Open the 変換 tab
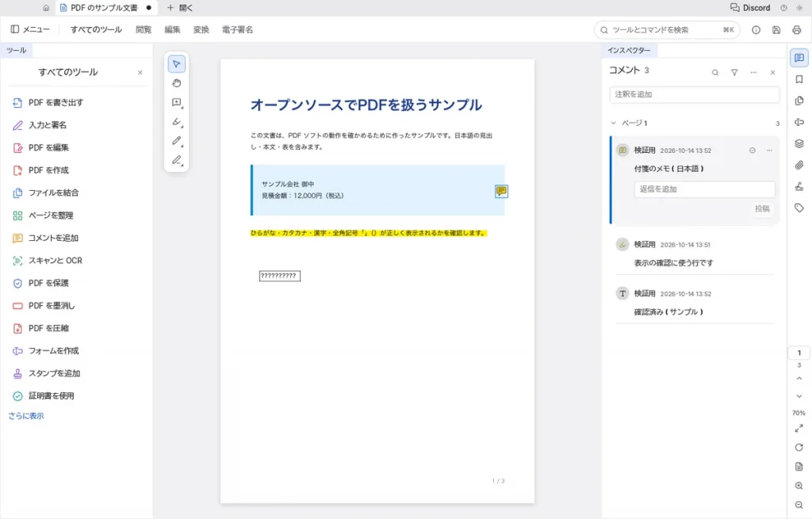Viewport: 812px width, 519px height. [x=201, y=29]
